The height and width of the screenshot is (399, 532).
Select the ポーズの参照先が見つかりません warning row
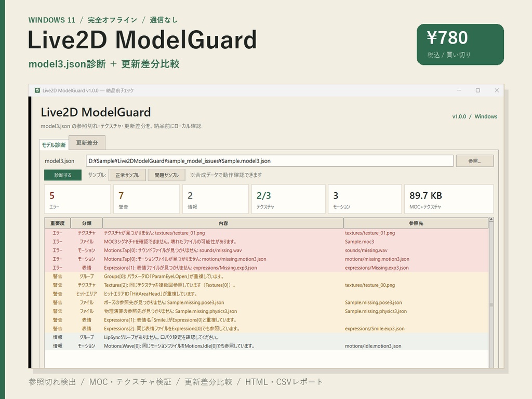[x=267, y=303]
